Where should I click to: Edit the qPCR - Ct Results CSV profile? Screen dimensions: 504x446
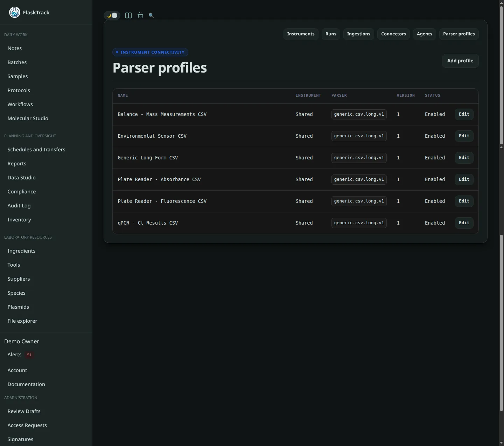tap(464, 223)
